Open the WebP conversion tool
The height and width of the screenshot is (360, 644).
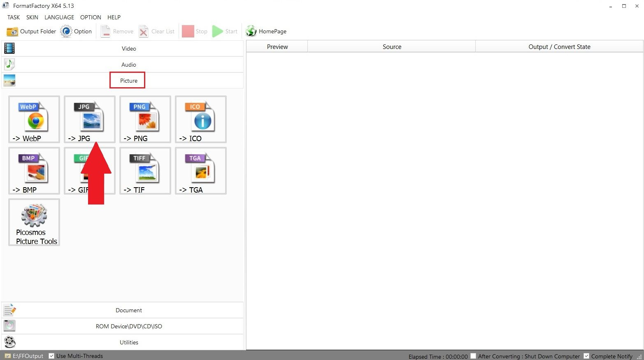click(34, 119)
